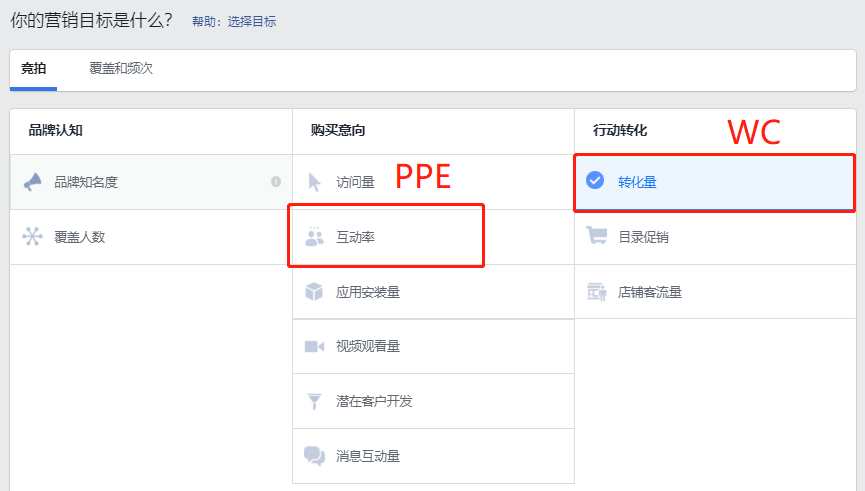
Task: Click the megaphone icon for 品牌知名度
Action: click(33, 182)
